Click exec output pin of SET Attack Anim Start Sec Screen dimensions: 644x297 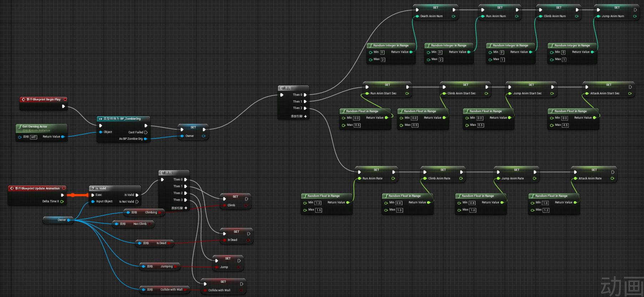(630, 87)
